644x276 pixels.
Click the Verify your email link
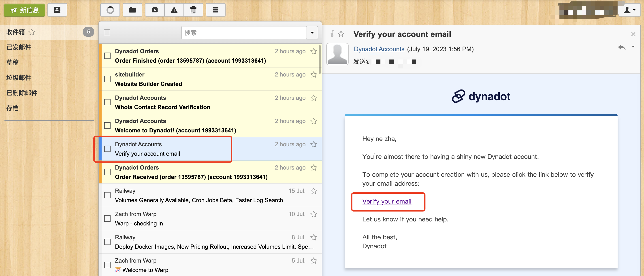387,201
